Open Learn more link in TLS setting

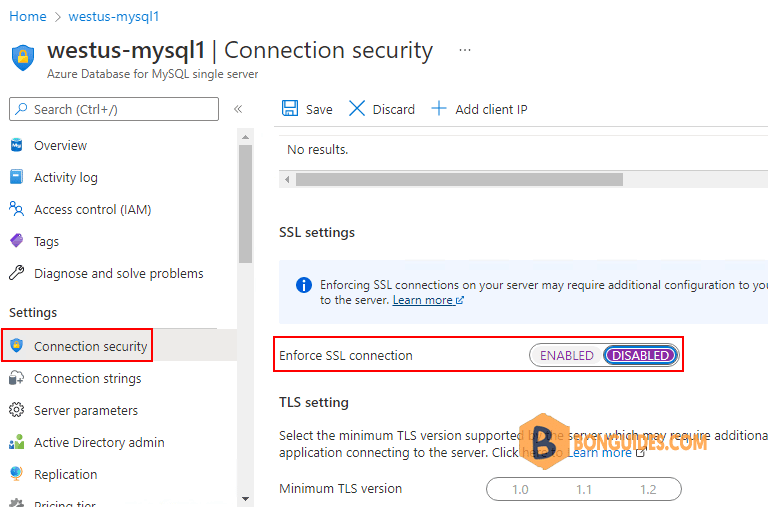click(606, 453)
